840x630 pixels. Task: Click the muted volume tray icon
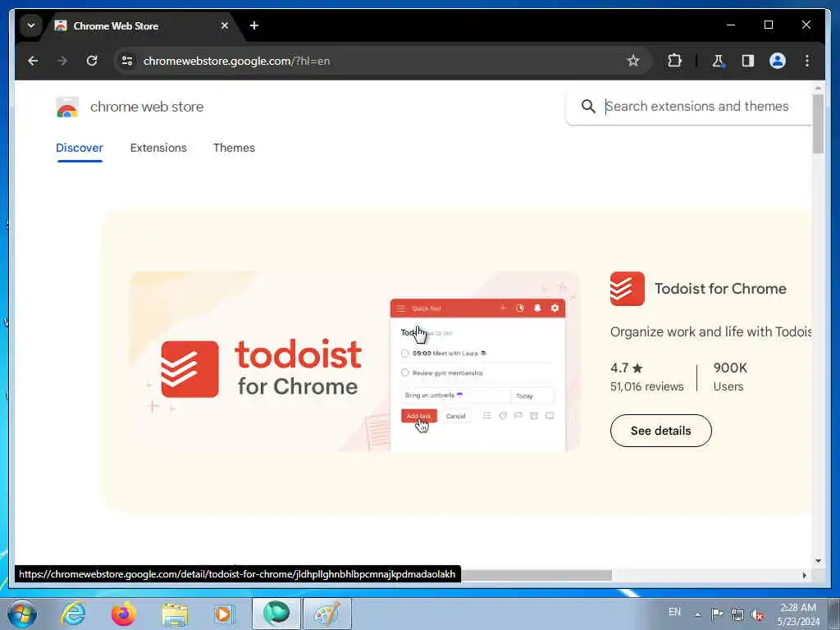(x=757, y=614)
